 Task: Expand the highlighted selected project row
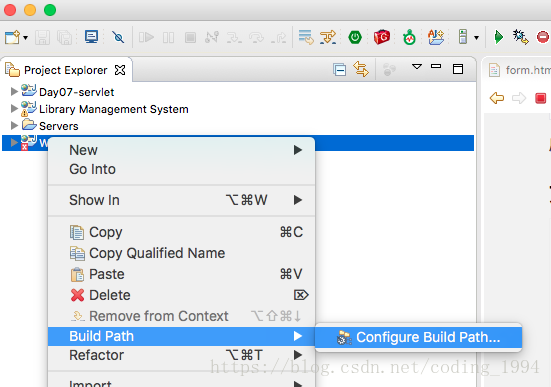click(x=14, y=142)
